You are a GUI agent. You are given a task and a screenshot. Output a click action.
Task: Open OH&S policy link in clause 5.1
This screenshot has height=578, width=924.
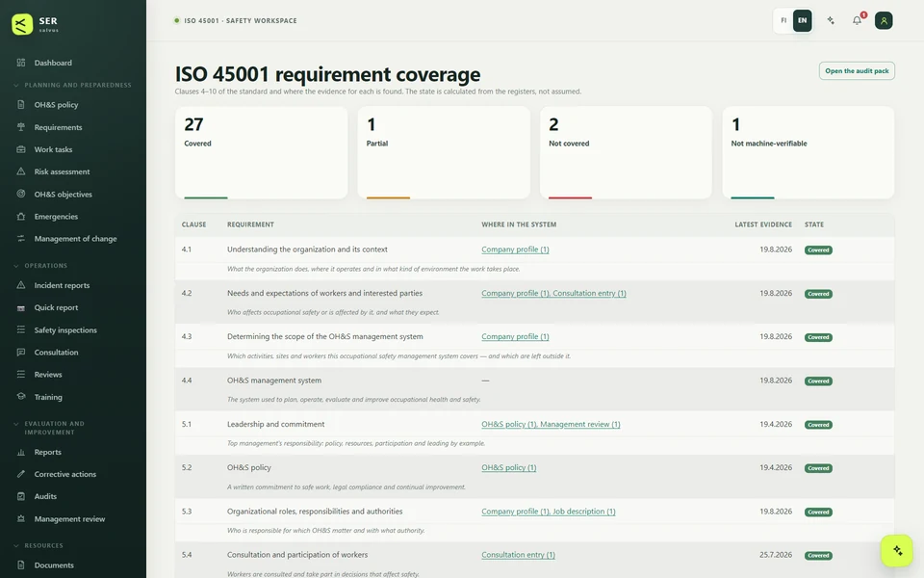pos(509,424)
